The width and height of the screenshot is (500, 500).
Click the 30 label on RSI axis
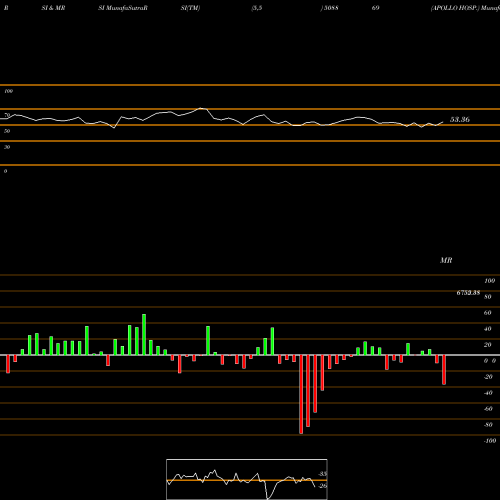click(x=7, y=147)
